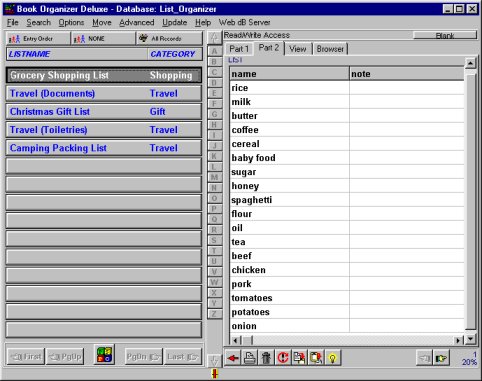The width and height of the screenshot is (482, 381).
Task: Click the horizontal scroll left arrow
Action: [x=236, y=340]
